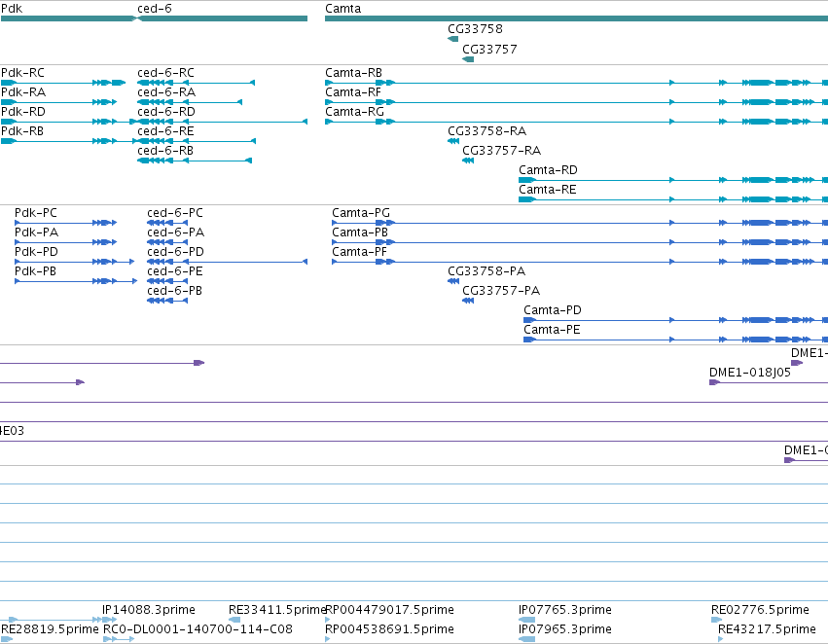This screenshot has width=828, height=644.
Task: Select protein Pdk-PC
Action: pyautogui.click(x=36, y=213)
